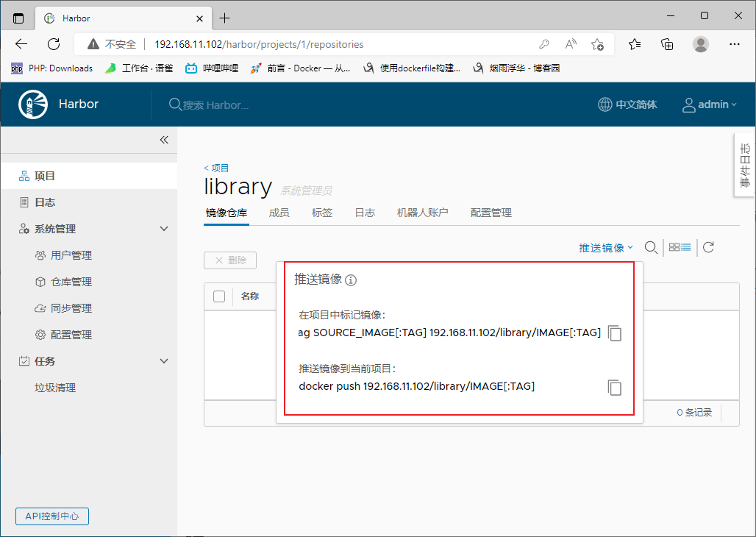
Task: Toggle the select-all checkbox beside 名称
Action: click(x=219, y=296)
